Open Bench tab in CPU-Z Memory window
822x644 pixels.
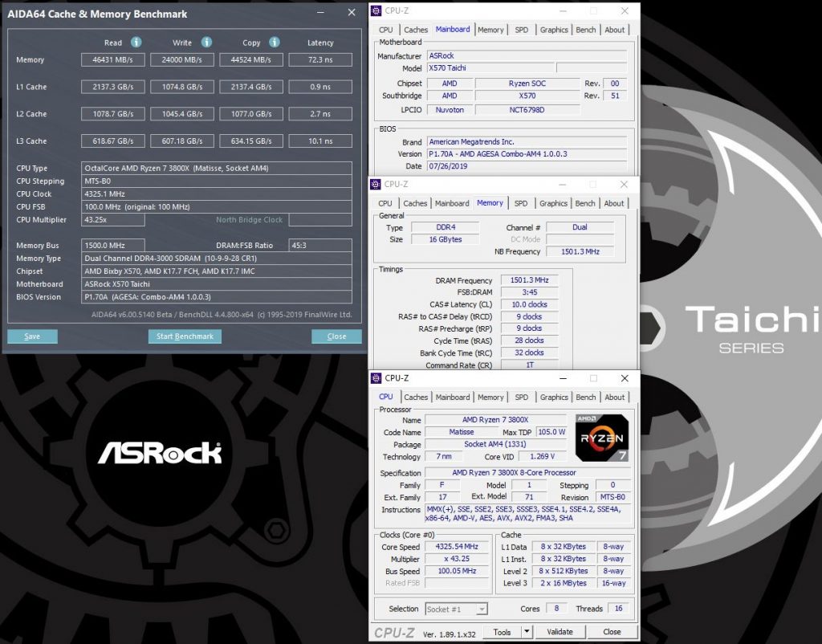click(x=585, y=203)
